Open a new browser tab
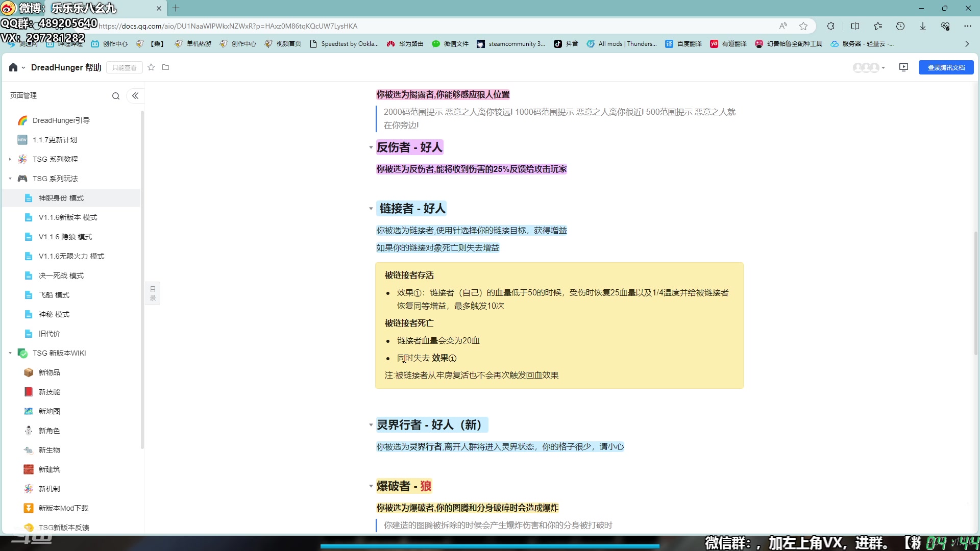This screenshot has height=551, width=980. 176,8
